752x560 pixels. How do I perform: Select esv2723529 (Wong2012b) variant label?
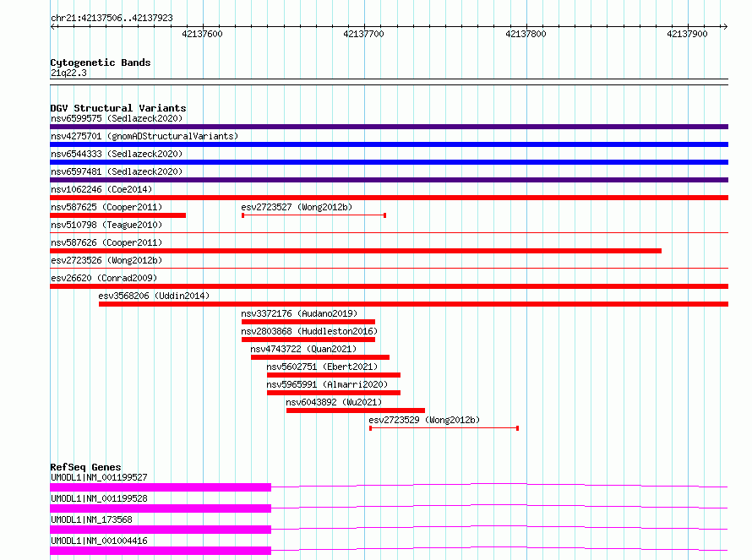point(424,420)
